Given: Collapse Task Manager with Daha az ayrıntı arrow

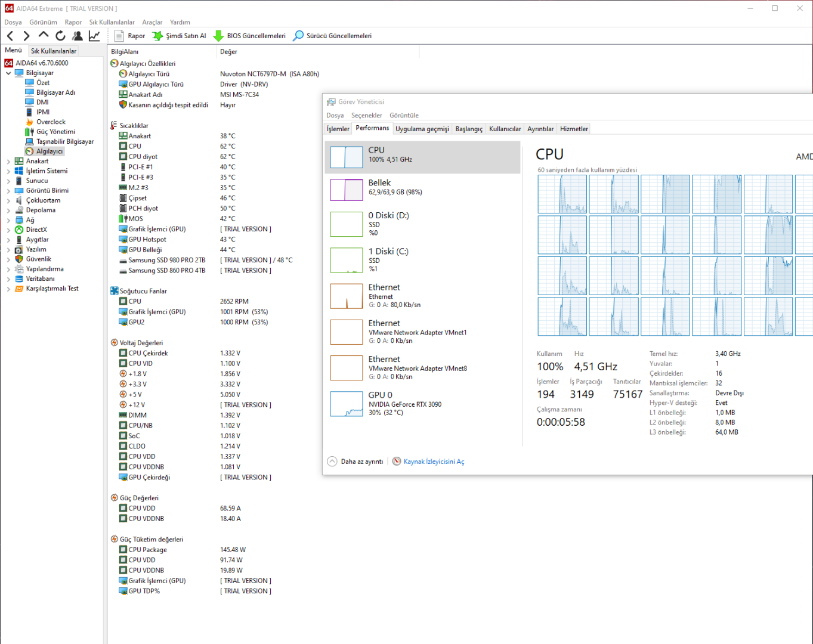Looking at the screenshot, I should pos(332,462).
